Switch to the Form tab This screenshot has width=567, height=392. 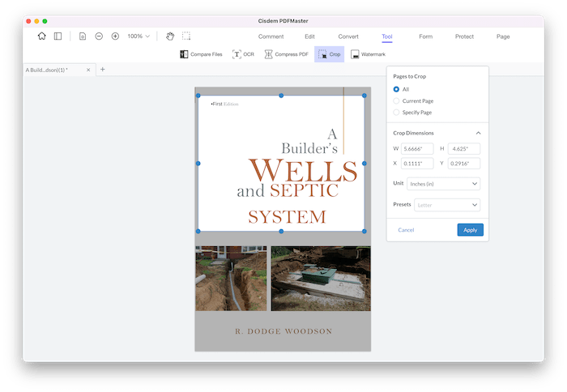pyautogui.click(x=425, y=36)
